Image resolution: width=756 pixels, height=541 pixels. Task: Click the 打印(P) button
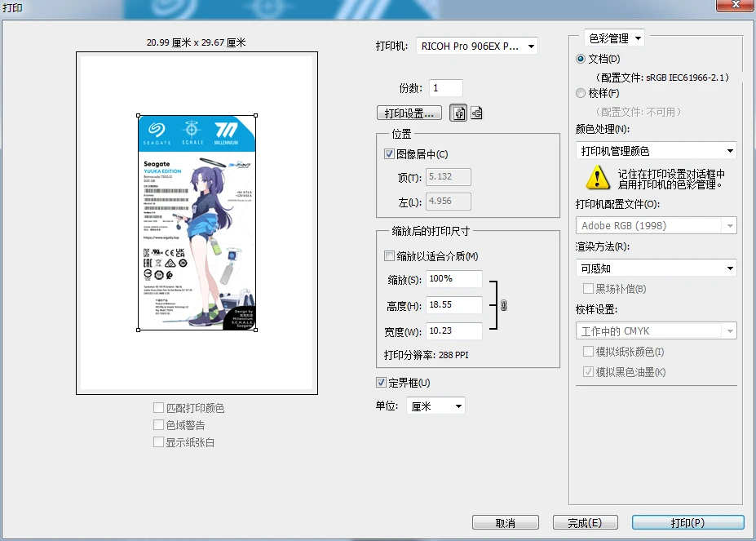pos(687,523)
